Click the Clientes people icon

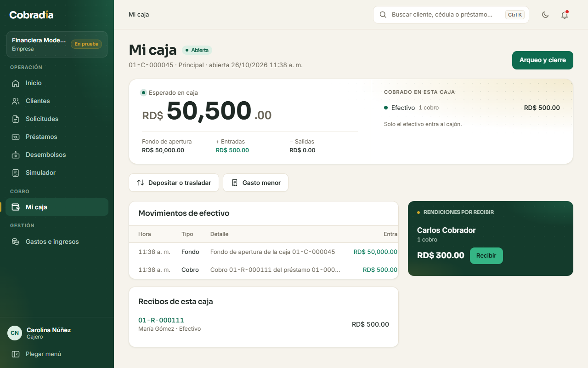[x=16, y=101]
